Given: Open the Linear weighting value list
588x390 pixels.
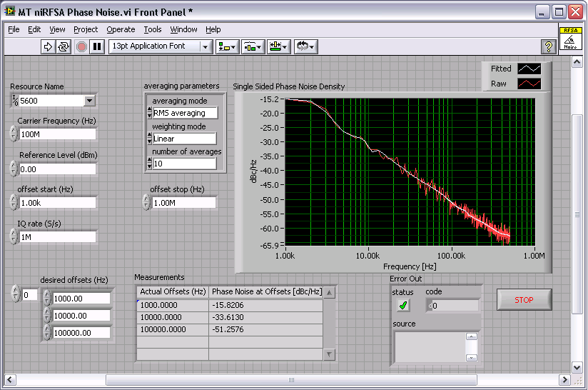Looking at the screenshot, I should tap(185, 139).
